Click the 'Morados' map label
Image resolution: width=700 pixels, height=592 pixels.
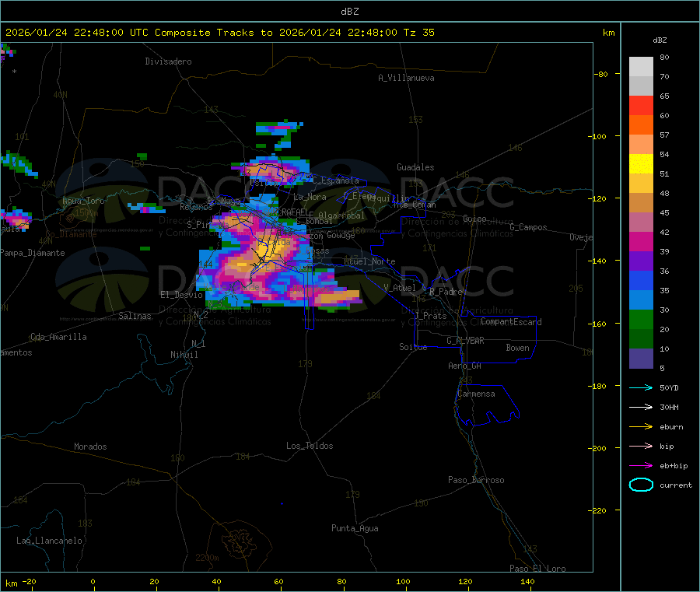tap(91, 447)
